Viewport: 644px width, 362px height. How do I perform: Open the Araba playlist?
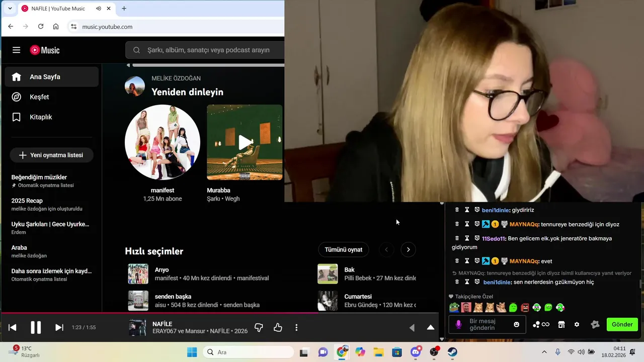[51, 251]
